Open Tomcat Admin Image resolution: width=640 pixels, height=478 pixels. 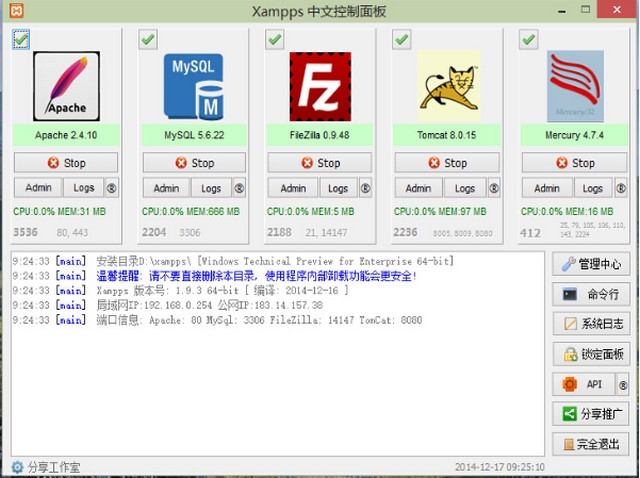(x=418, y=188)
